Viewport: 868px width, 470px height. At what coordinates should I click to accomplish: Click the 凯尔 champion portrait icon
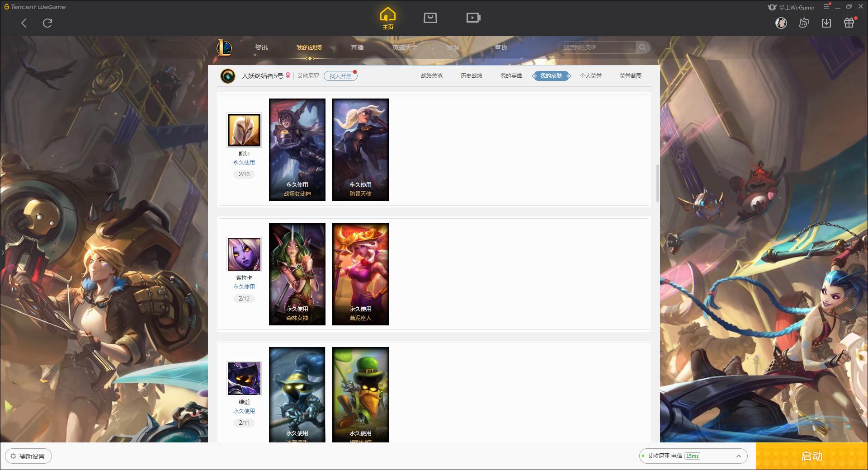click(x=244, y=130)
